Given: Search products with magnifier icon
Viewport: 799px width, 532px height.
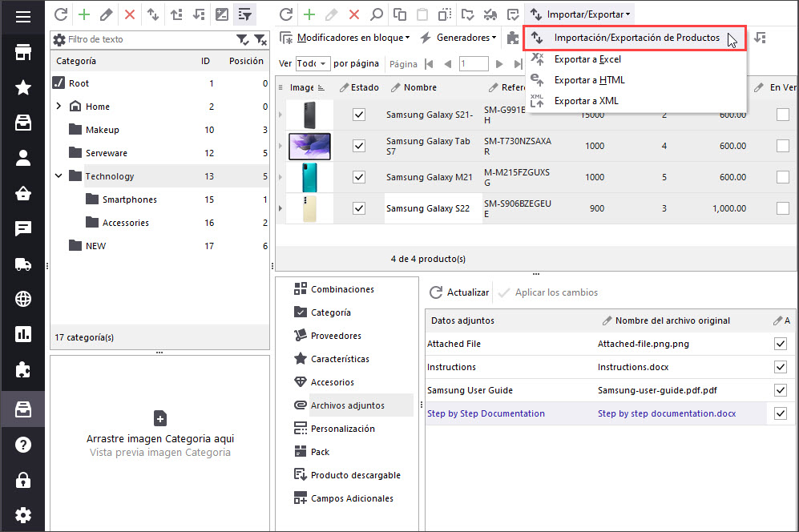Looking at the screenshot, I should [377, 14].
